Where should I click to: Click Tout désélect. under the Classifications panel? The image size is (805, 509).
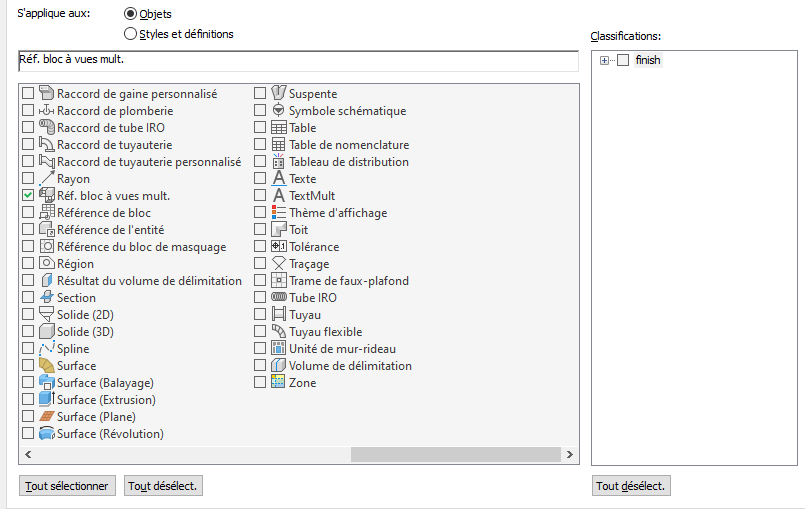(x=631, y=487)
